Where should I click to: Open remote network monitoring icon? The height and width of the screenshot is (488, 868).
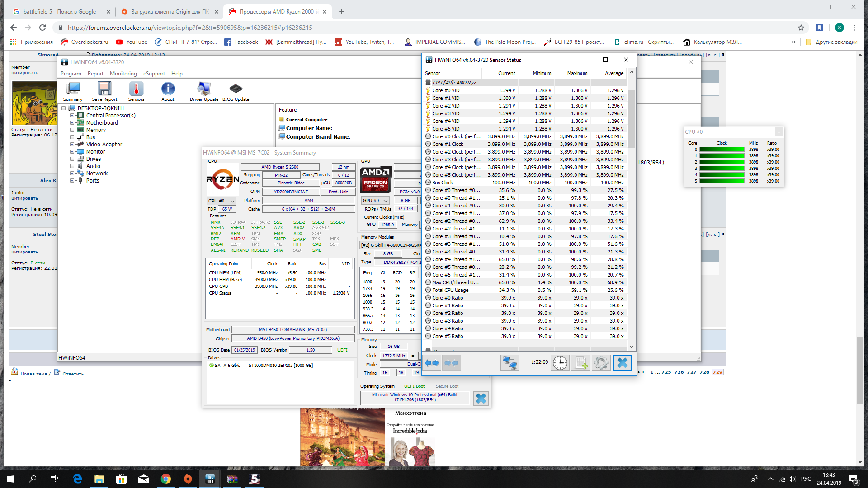click(509, 363)
